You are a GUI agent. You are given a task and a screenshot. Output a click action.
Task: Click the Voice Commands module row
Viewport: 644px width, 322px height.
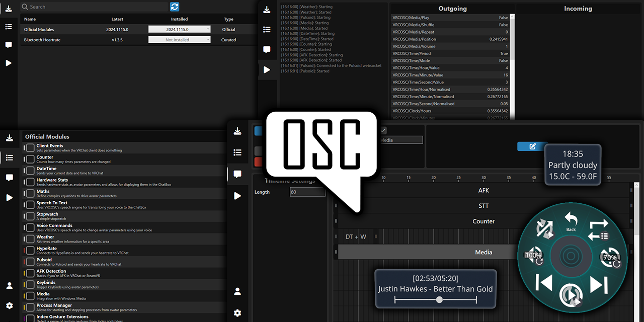click(x=124, y=228)
